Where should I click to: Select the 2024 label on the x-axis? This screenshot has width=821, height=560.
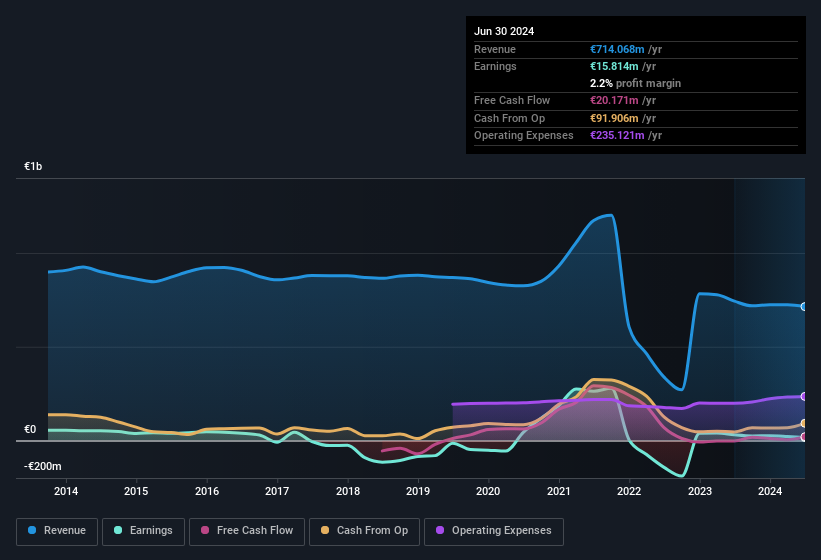[770, 491]
